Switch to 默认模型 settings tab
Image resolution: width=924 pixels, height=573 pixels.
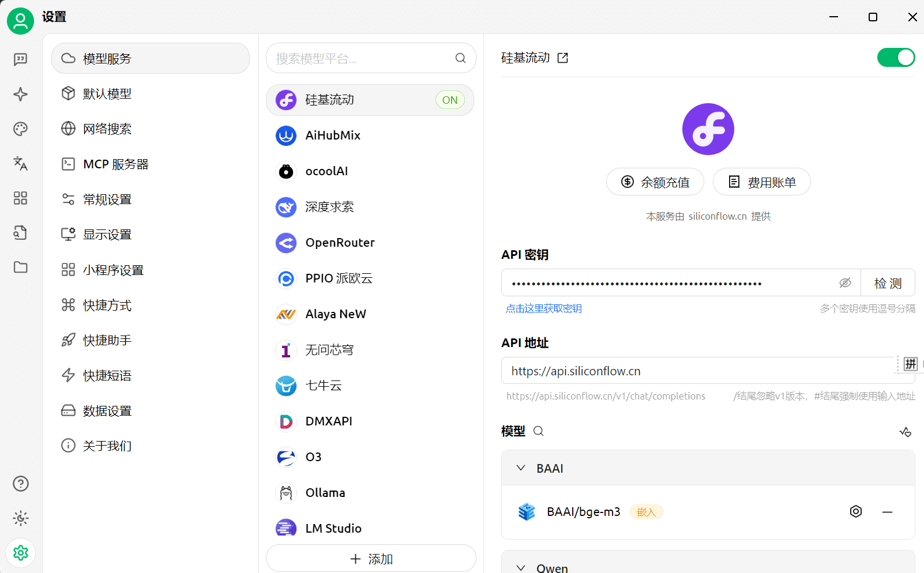point(107,93)
